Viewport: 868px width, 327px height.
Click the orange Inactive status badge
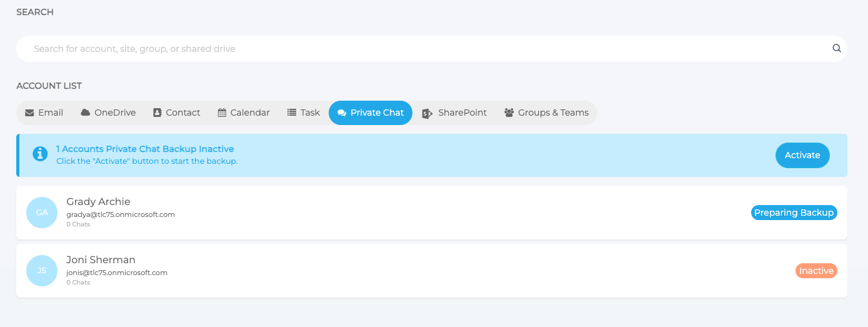click(x=816, y=271)
